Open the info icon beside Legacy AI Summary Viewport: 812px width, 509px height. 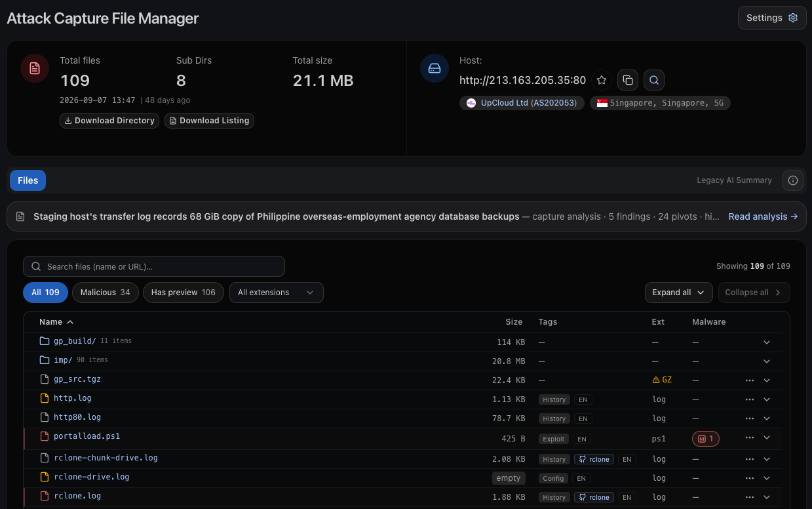(x=793, y=180)
